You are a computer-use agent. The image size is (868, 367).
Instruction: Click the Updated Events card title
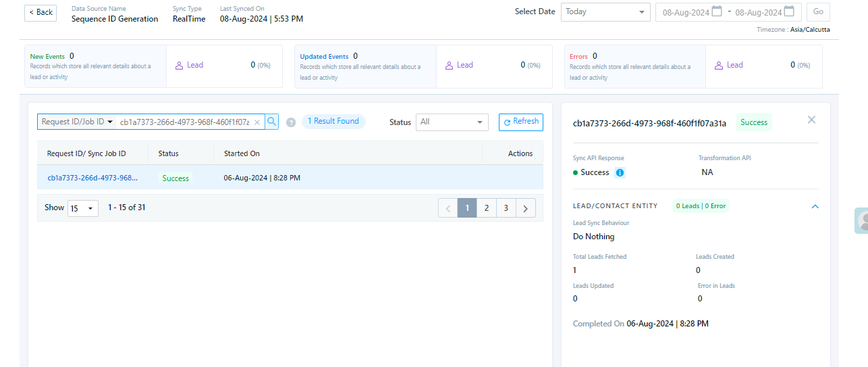coord(324,57)
